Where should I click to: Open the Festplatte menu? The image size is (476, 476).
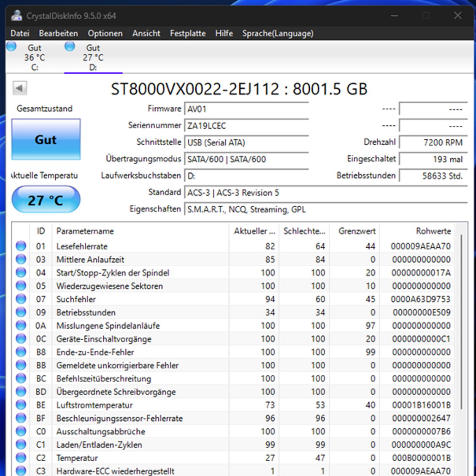(x=188, y=33)
